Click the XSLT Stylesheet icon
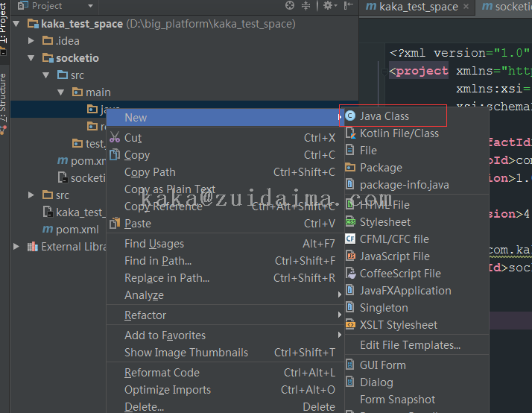 pos(350,324)
